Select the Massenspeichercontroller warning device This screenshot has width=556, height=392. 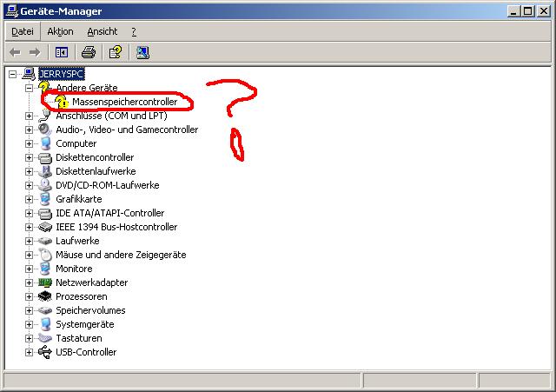pos(124,102)
